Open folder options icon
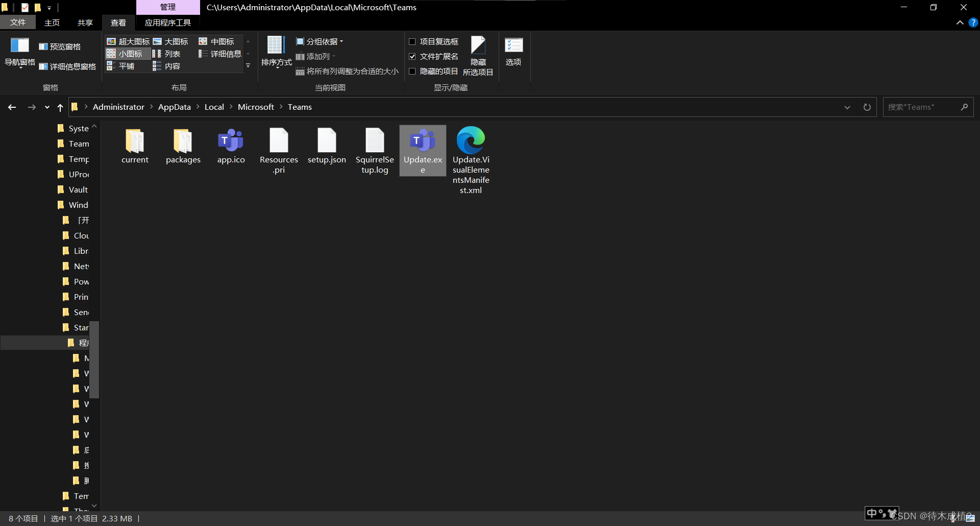 pos(513,51)
